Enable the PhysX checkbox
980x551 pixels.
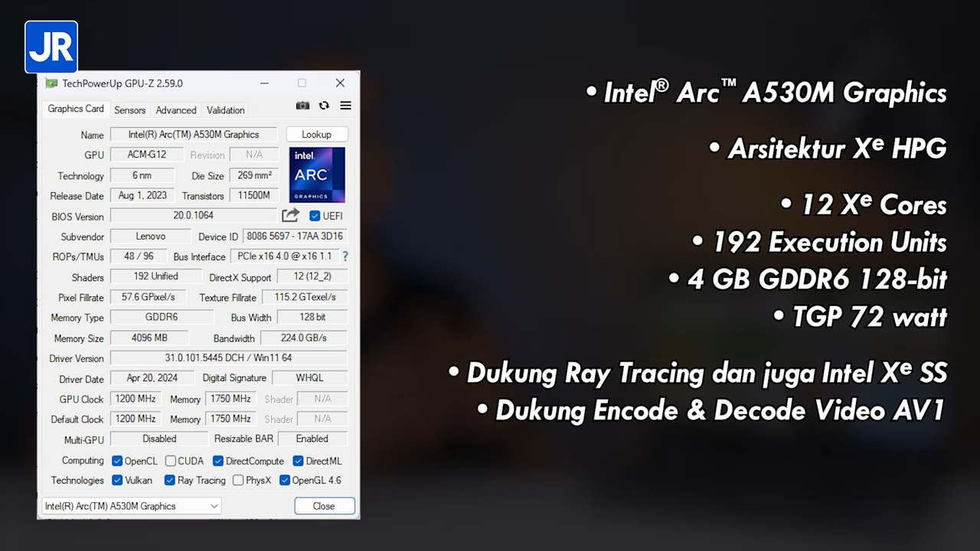[x=238, y=480]
